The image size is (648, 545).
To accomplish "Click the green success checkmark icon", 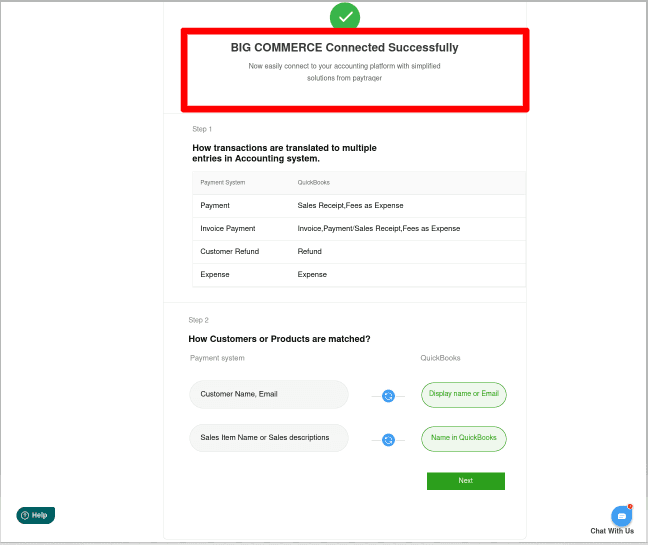I will click(x=345, y=17).
